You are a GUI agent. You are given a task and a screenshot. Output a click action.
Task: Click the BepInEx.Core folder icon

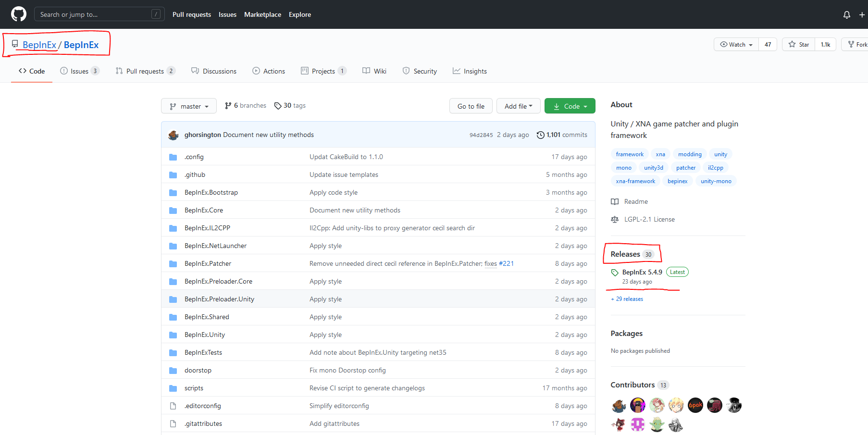click(173, 211)
